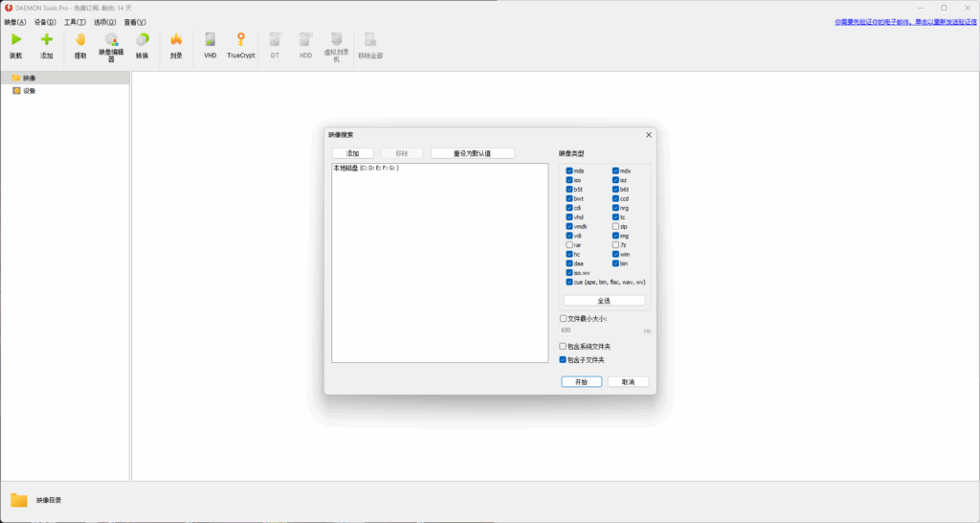Click the email verification link at top right

tap(905, 22)
